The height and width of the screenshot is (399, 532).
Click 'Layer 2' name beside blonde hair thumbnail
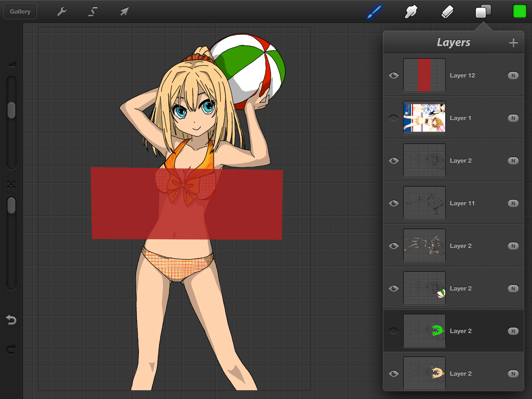click(461, 373)
